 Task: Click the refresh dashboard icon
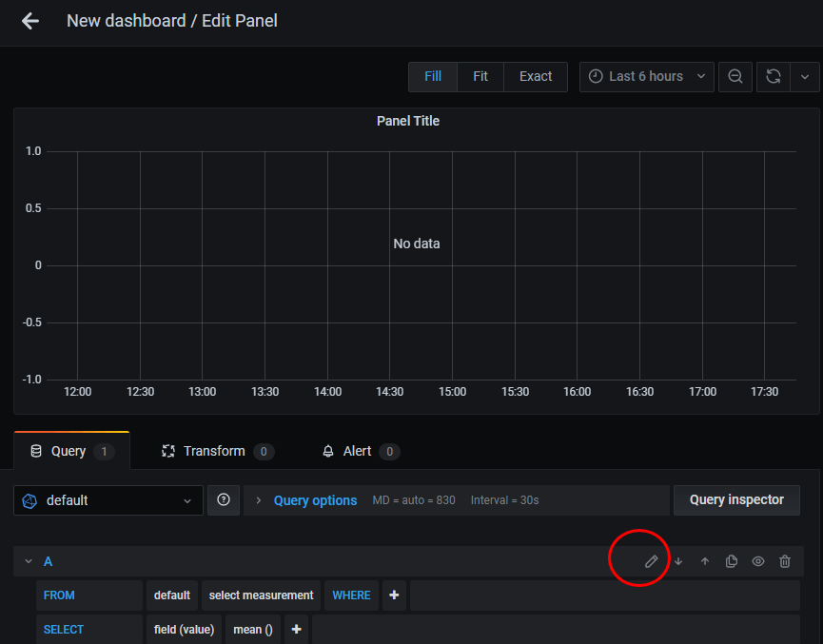coord(774,77)
